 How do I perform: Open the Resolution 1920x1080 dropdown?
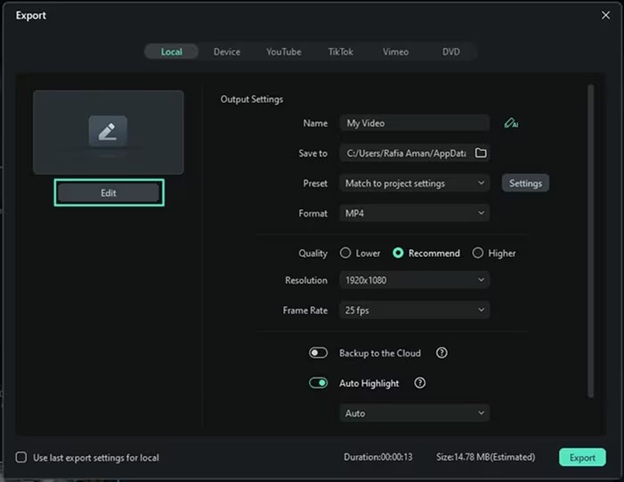(414, 280)
